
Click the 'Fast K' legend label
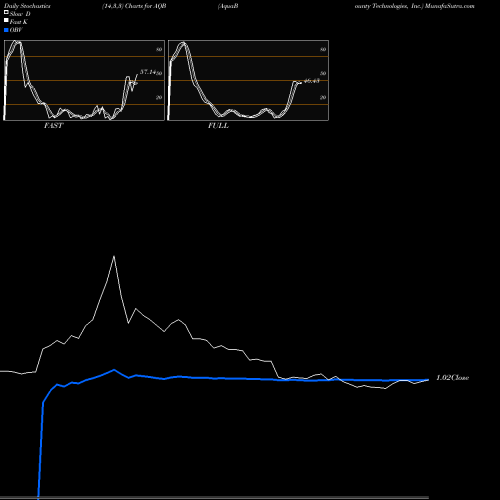click(19, 22)
